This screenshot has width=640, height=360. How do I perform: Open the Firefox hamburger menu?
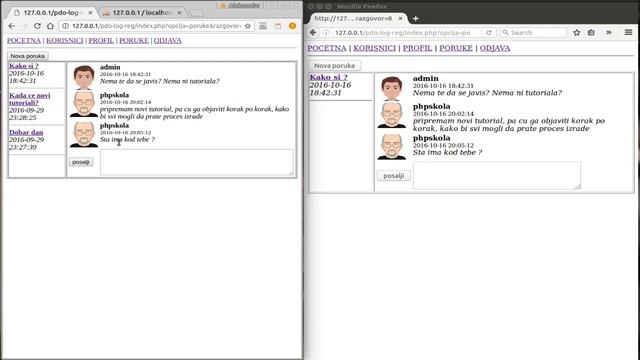click(x=628, y=32)
